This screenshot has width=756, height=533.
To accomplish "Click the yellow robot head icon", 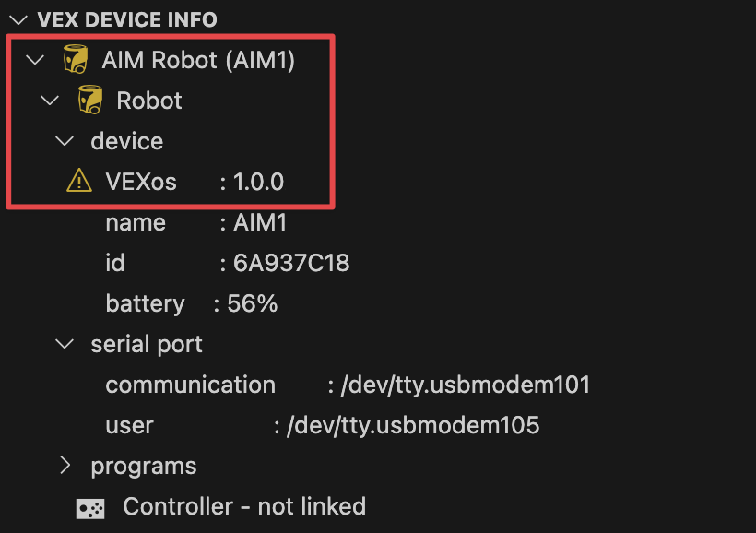I will pos(77,59).
